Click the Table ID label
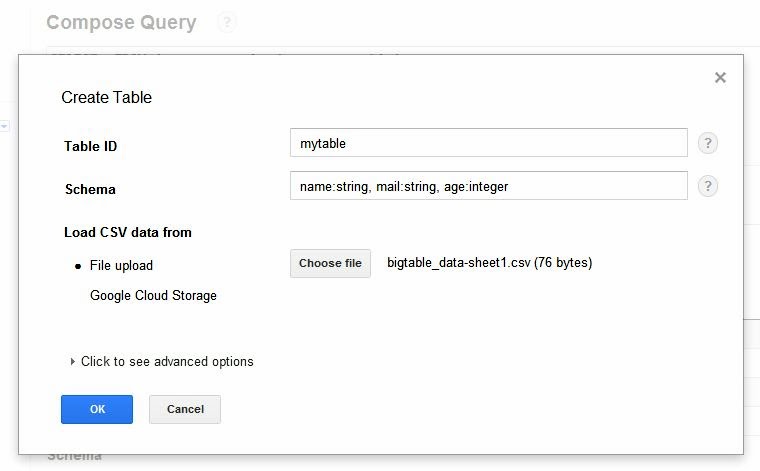Viewport: 760px width, 471px height. click(x=90, y=147)
